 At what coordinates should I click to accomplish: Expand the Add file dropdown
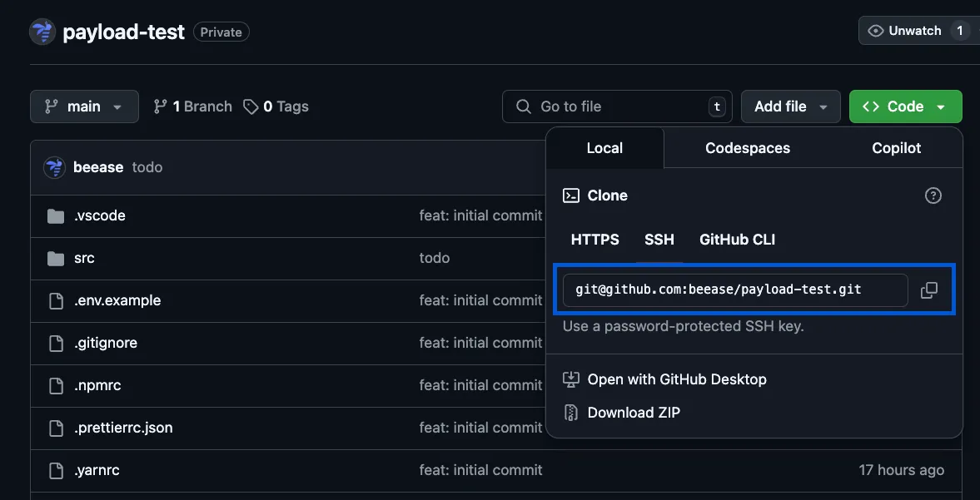789,106
